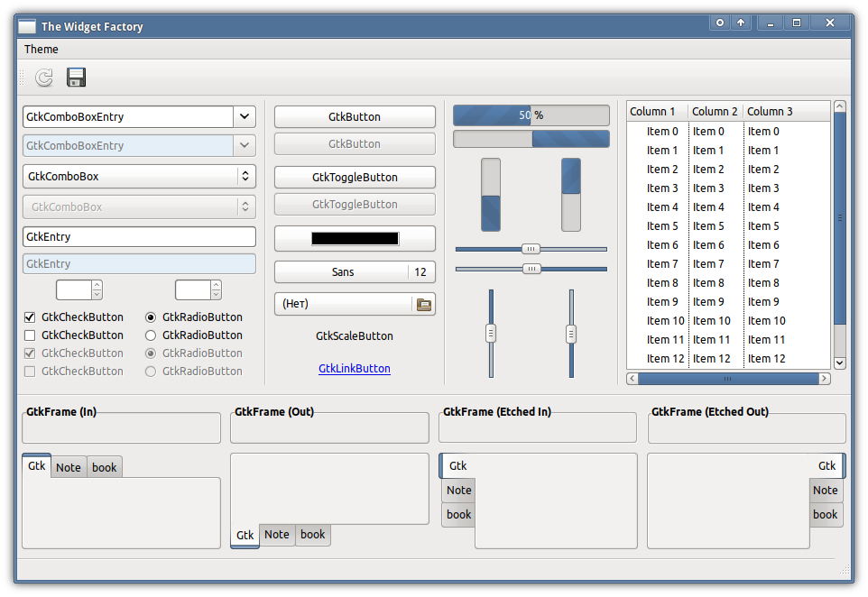This screenshot has width=868, height=597.
Task: Click the enabled GtkToggleButton
Action: pos(355,177)
